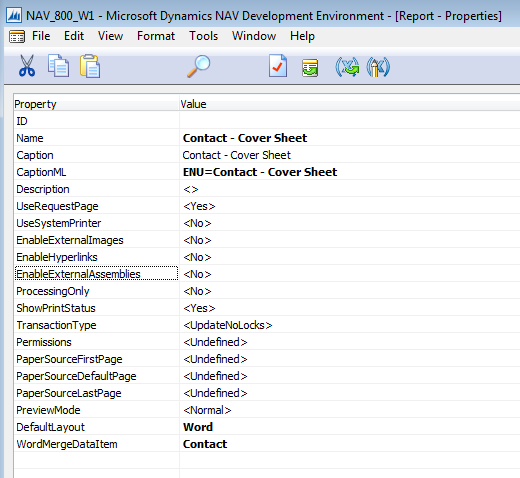Select the UseRequestPage property label
Viewport: 520px width, 478px height.
57,206
